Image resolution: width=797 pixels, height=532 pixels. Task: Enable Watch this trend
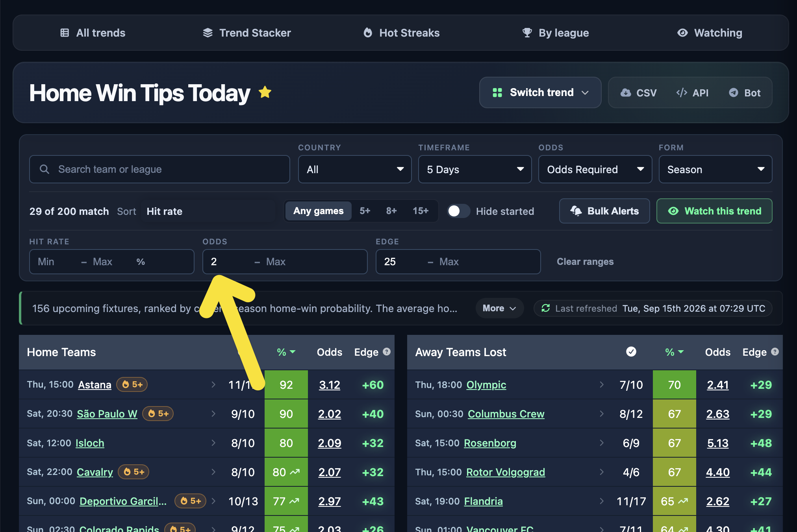coord(714,211)
